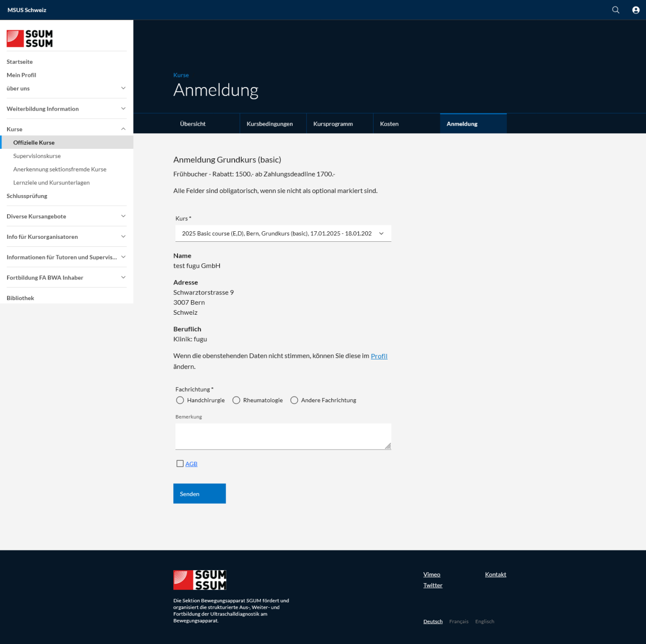The image size is (646, 644).
Task: Open the search magnifier icon
Action: coord(615,10)
